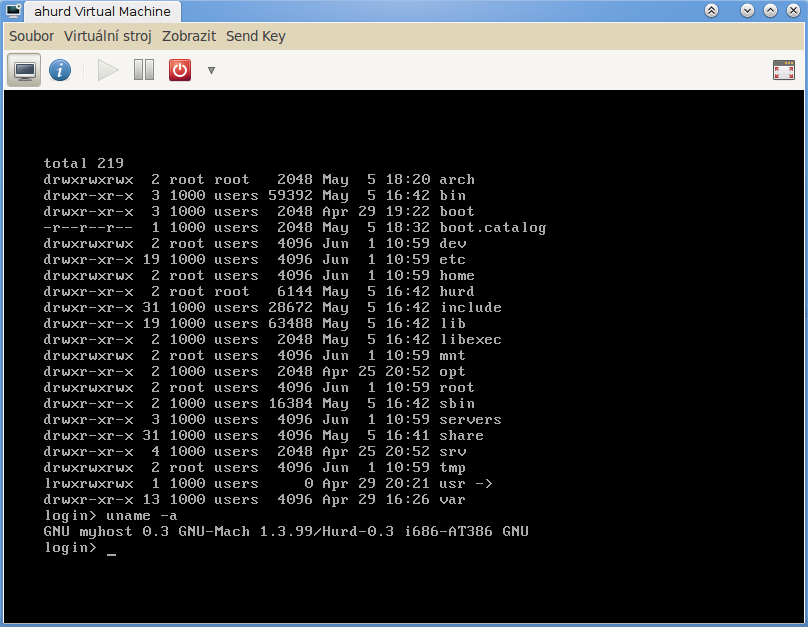The width and height of the screenshot is (808, 627).
Task: Click the 'dev' directory name
Action: pyautogui.click(x=453, y=243)
